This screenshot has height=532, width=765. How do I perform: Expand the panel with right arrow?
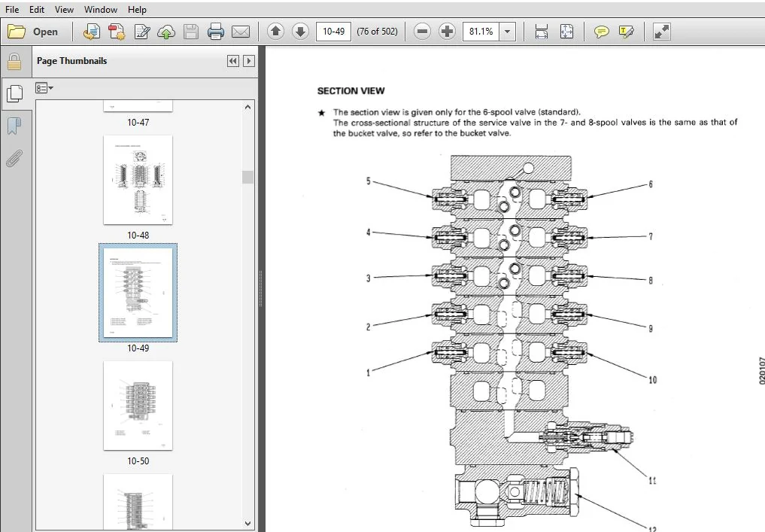click(249, 61)
